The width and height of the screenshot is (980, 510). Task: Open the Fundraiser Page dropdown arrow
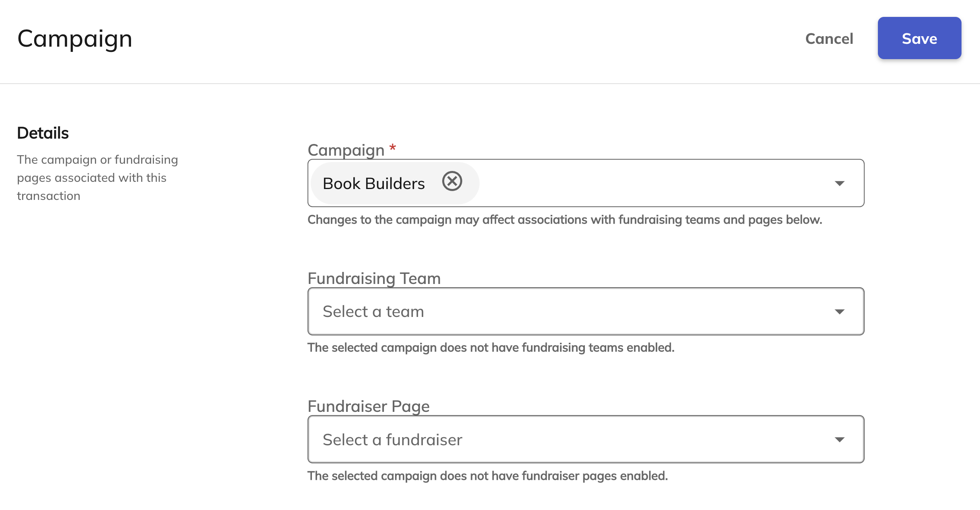click(x=839, y=440)
